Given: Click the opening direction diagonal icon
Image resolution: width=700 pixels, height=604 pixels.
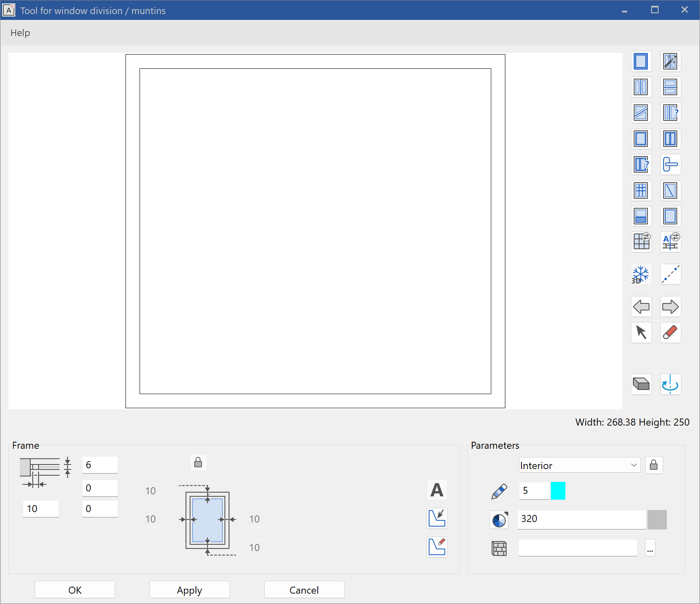Looking at the screenshot, I should (x=671, y=190).
